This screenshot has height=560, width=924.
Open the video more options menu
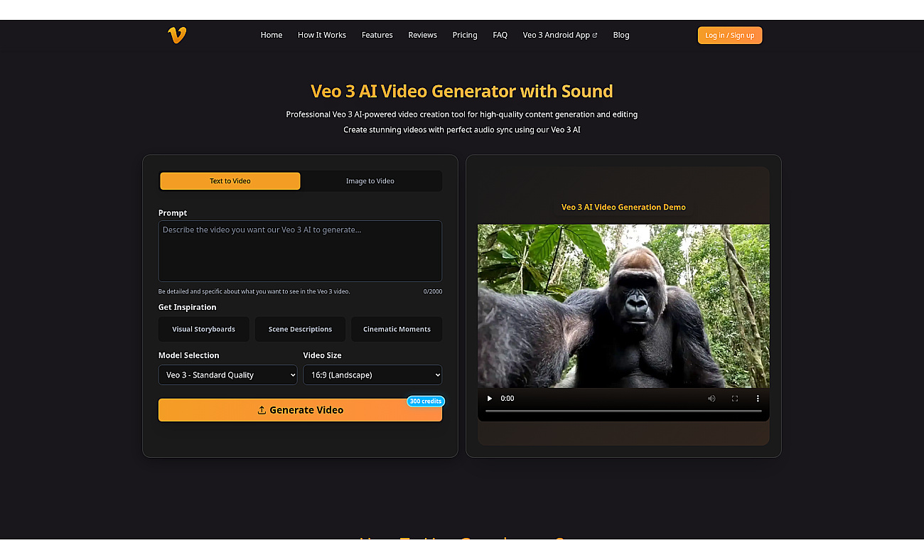pos(758,399)
